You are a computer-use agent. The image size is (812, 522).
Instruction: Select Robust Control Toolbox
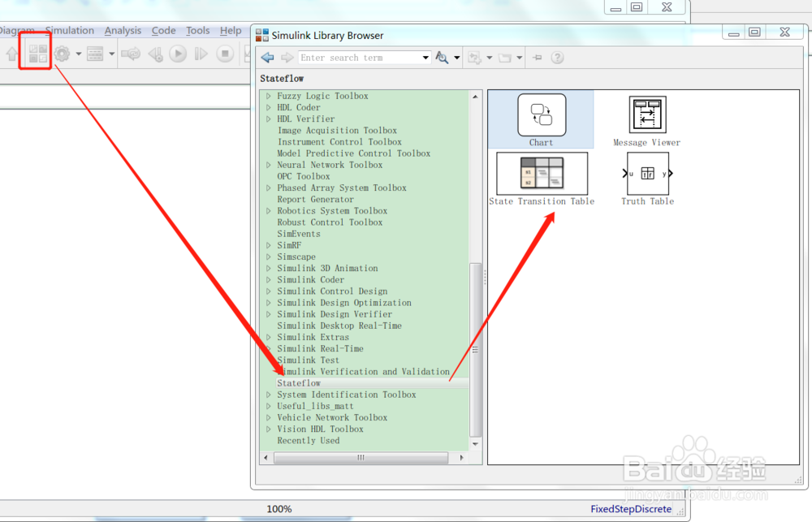(330, 222)
